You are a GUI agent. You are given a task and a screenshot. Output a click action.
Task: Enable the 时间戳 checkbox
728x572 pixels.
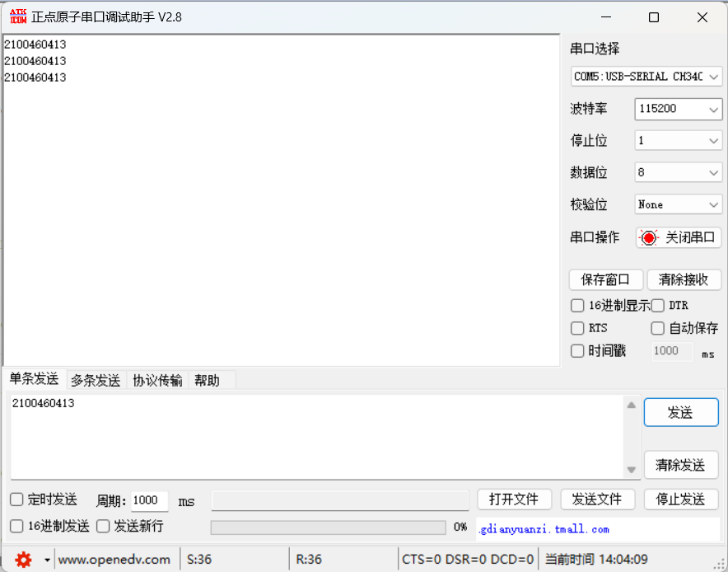[x=577, y=351]
